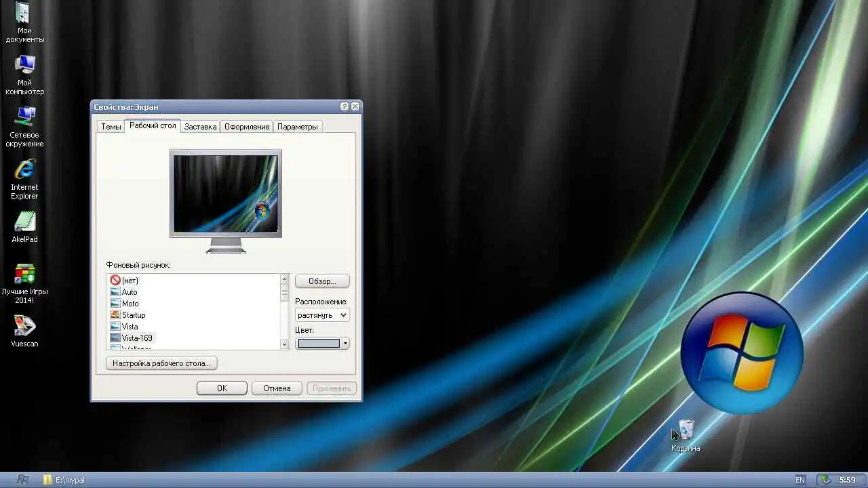Click the E:\mypal taskbar button
Image resolution: width=868 pixels, height=488 pixels.
[x=64, y=480]
